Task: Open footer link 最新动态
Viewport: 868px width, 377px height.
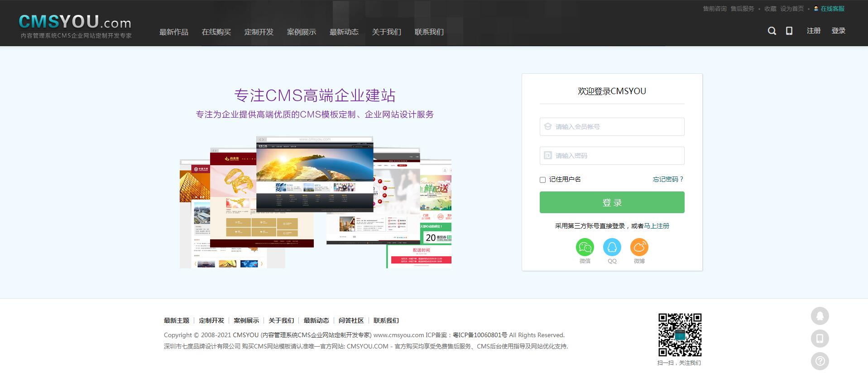Action: tap(316, 320)
